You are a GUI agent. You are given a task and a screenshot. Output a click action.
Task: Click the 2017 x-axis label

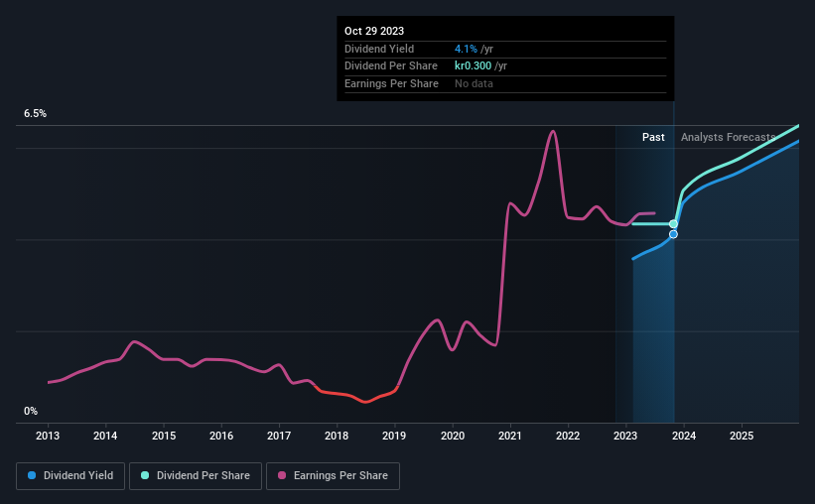[279, 436]
